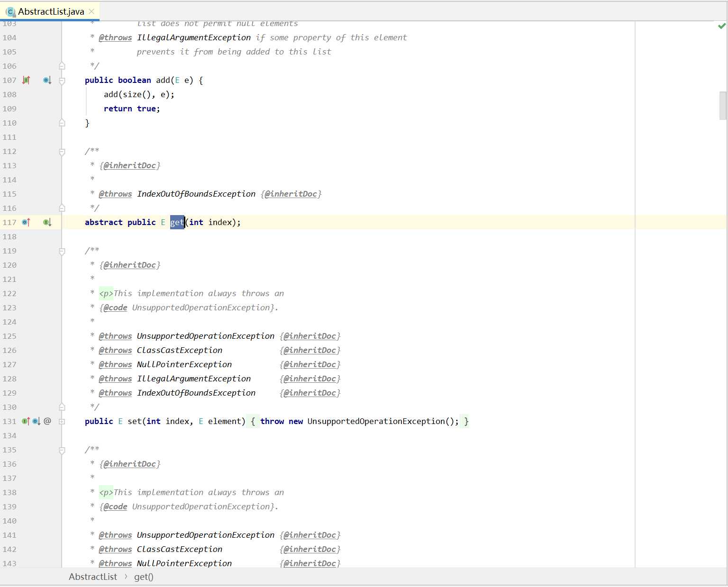Click NullPointerException on line 127
The width and height of the screenshot is (728, 587).
point(184,364)
